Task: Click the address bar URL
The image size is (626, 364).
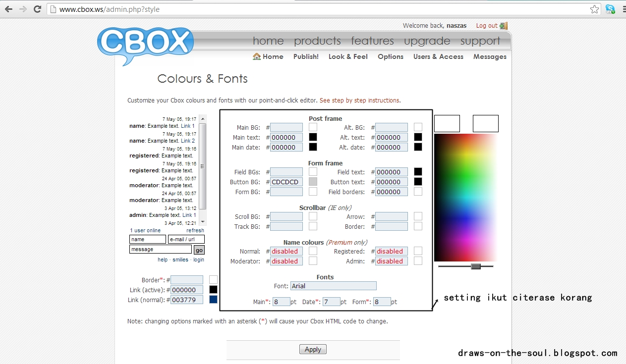Action: click(x=109, y=9)
